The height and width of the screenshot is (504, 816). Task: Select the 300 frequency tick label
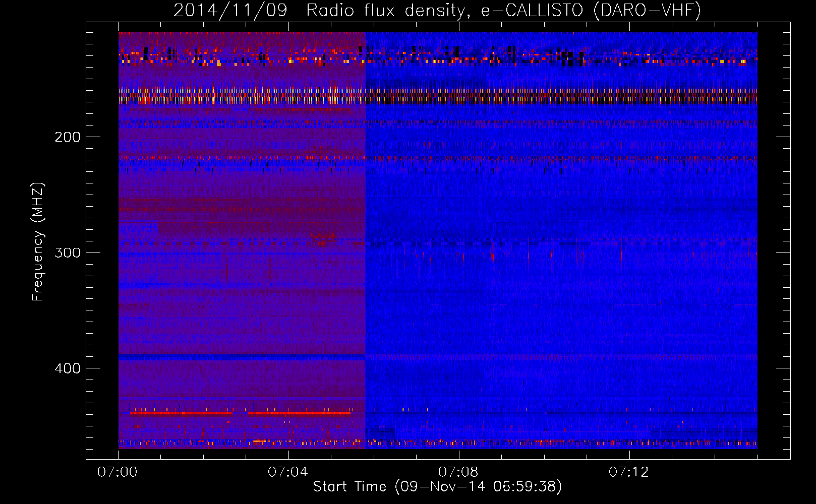[x=68, y=253]
